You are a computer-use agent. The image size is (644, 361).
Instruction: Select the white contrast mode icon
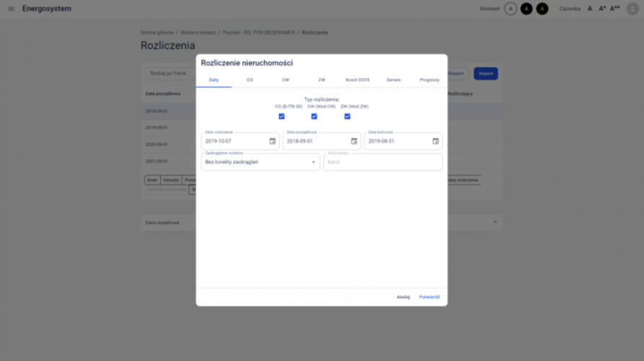coord(511,9)
